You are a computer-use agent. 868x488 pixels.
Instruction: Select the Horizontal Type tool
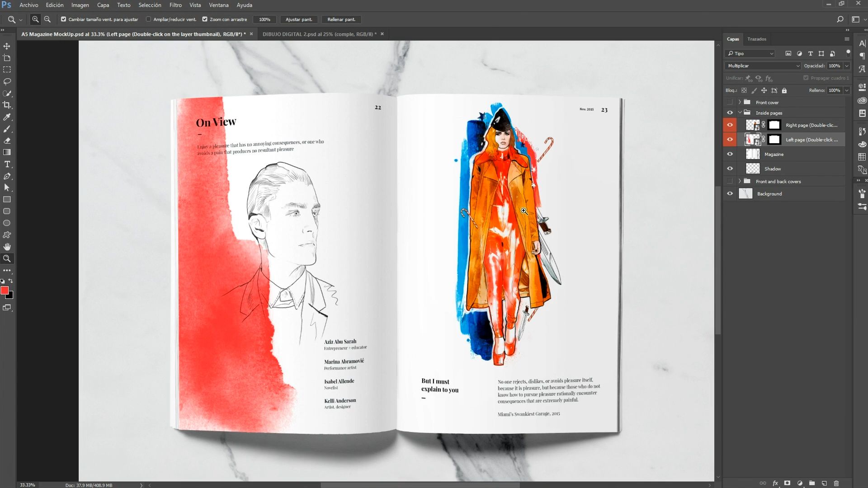tap(7, 164)
